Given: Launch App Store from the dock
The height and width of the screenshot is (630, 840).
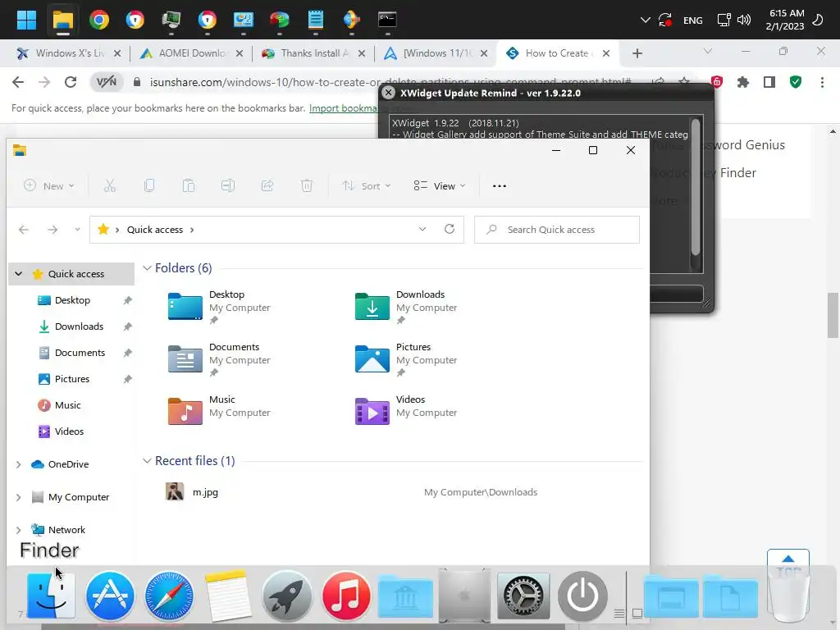Looking at the screenshot, I should click(110, 596).
